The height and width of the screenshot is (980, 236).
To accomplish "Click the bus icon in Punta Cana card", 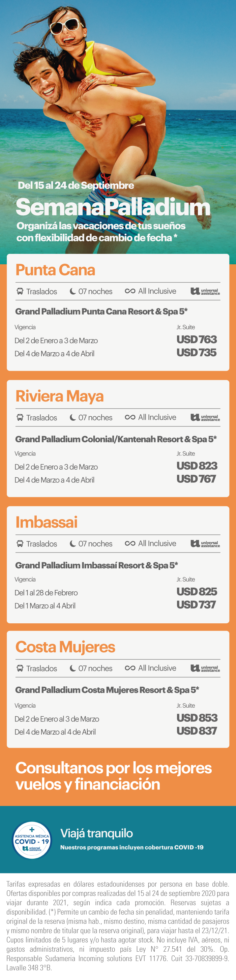I will 20,291.
